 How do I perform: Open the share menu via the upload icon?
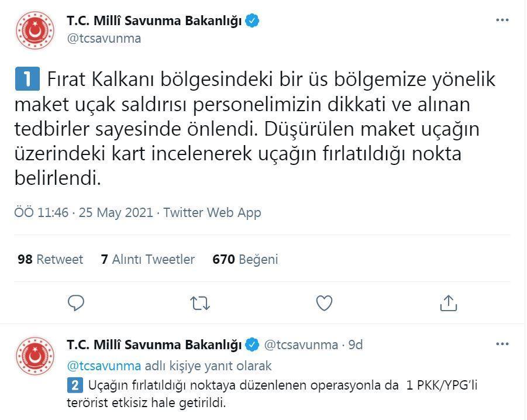449,303
